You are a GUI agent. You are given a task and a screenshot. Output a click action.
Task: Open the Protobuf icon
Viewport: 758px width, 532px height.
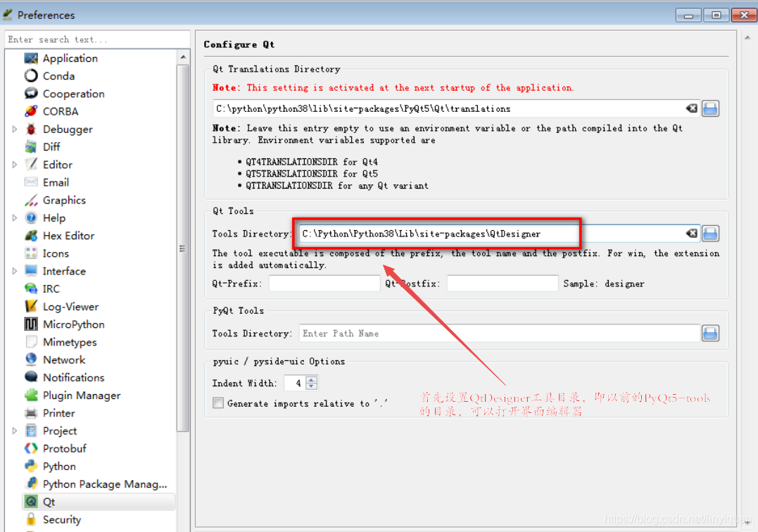click(x=31, y=448)
